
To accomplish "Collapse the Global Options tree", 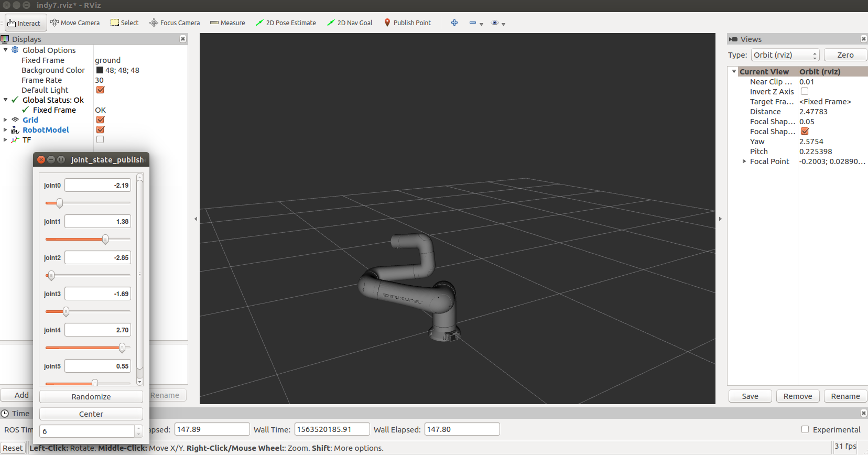I will point(6,50).
